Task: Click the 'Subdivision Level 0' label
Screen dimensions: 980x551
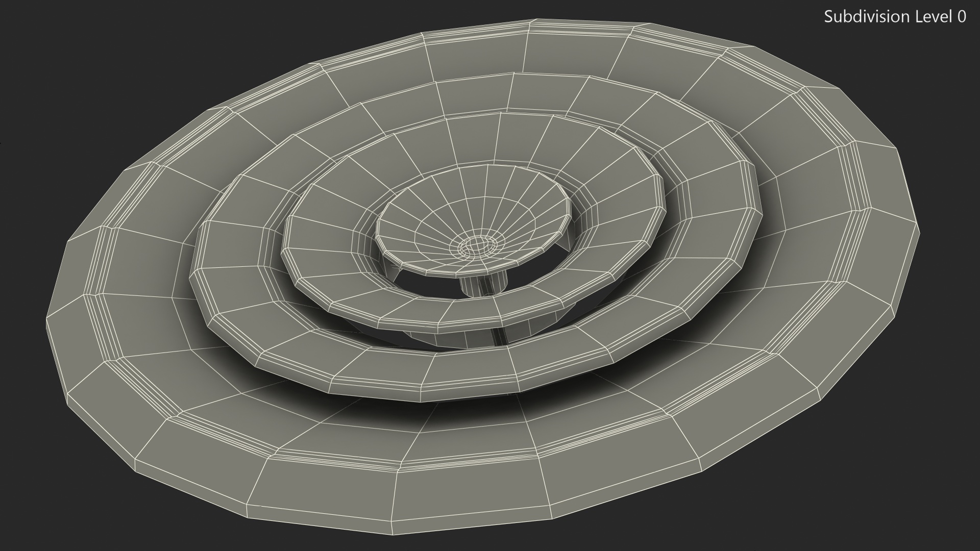Action: pos(895,17)
